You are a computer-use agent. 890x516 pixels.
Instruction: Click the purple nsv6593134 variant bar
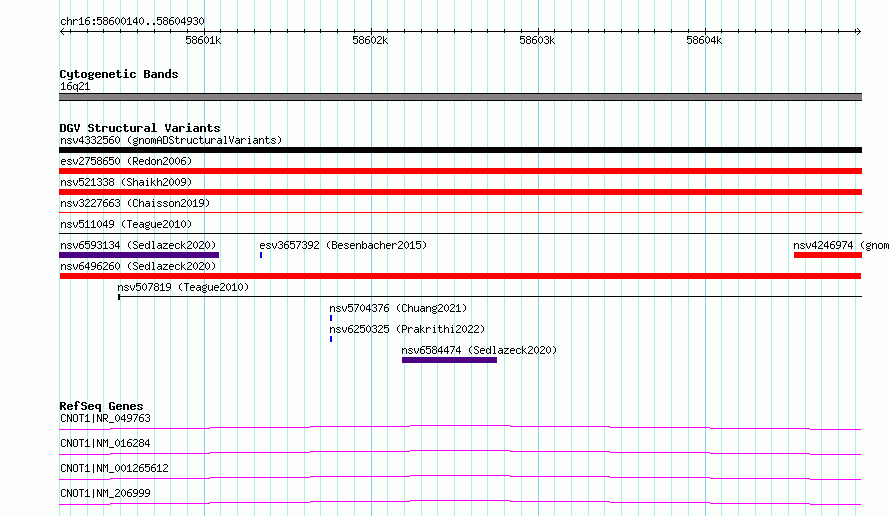click(139, 255)
